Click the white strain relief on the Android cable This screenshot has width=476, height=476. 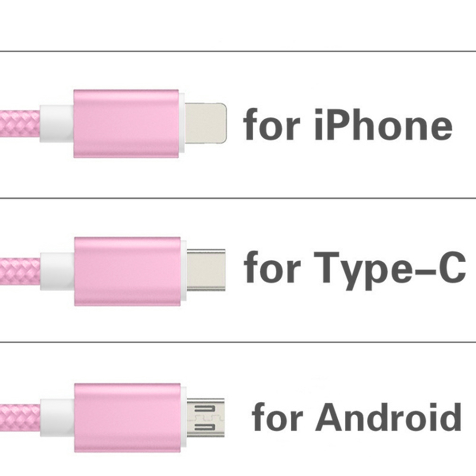58,417
